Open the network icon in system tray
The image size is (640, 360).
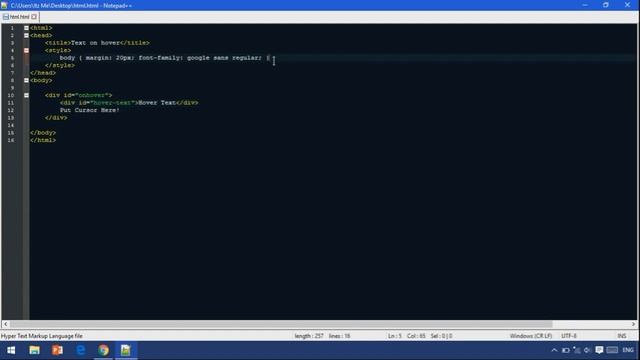[x=577, y=350]
